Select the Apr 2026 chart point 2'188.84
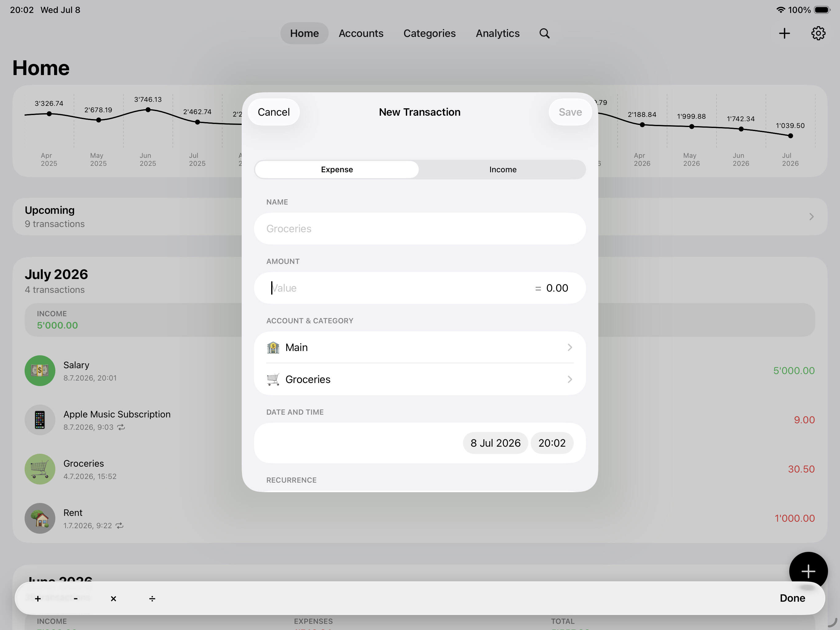Image resolution: width=840 pixels, height=630 pixels. pos(642,125)
